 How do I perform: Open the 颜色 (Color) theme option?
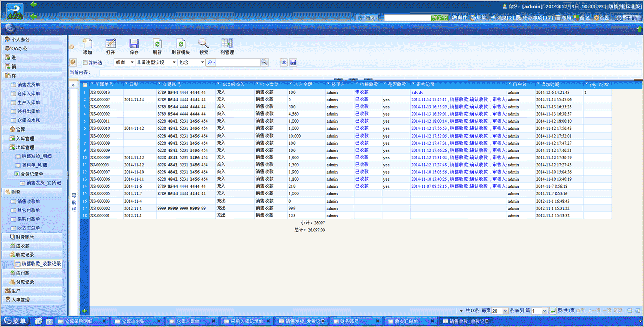[x=582, y=18]
